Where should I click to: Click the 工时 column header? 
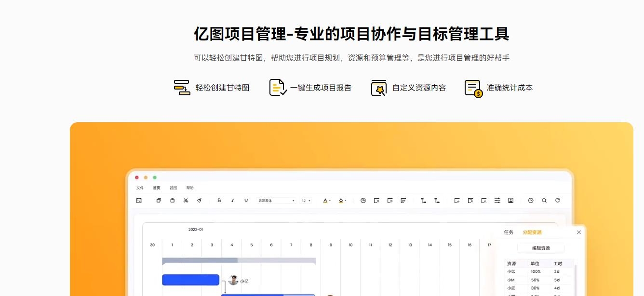(x=558, y=263)
